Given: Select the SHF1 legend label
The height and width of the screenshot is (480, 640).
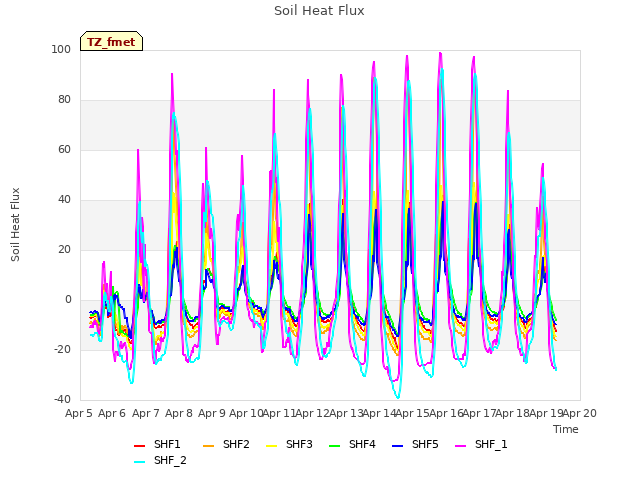Looking at the screenshot, I should tap(167, 444).
